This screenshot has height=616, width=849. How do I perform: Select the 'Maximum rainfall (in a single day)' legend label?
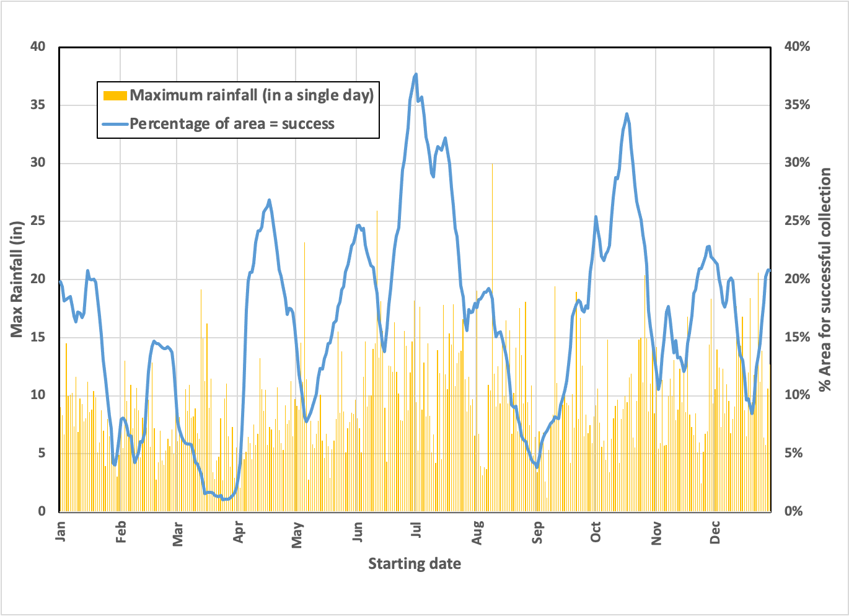(x=252, y=95)
